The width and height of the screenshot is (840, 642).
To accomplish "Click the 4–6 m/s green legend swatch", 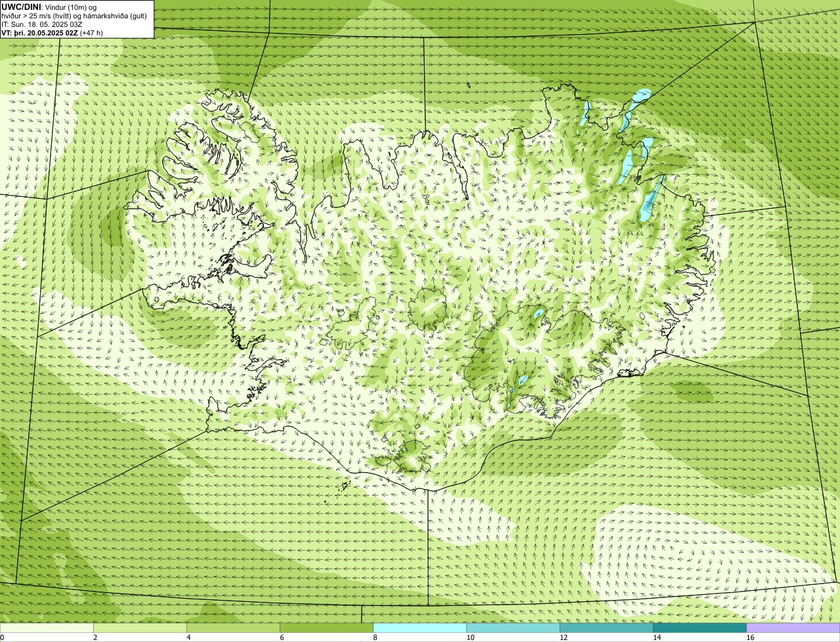I will pos(233,628).
